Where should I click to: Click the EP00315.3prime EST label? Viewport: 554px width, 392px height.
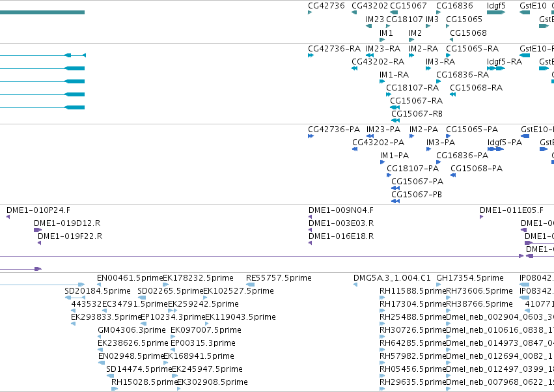[203, 343]
